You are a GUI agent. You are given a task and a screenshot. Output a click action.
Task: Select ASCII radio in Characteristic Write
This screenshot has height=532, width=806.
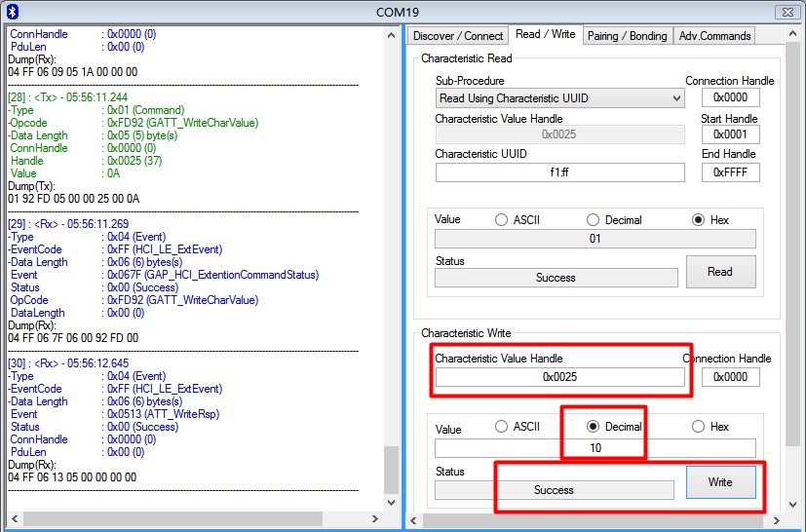tap(501, 427)
